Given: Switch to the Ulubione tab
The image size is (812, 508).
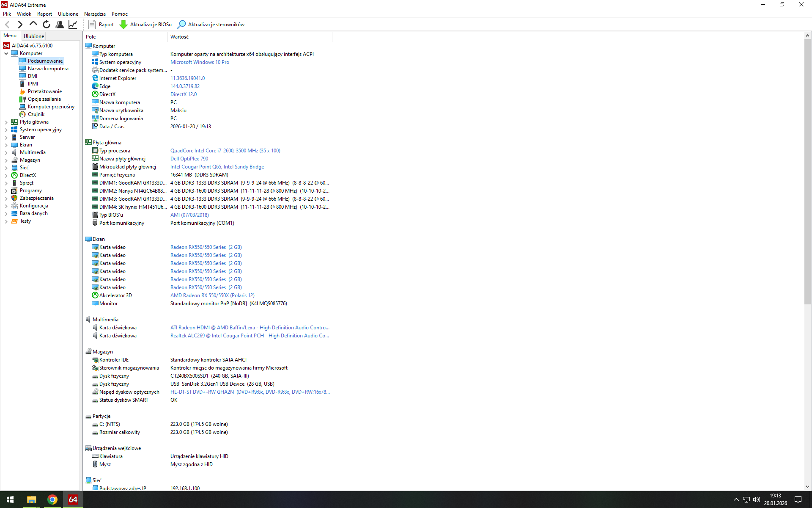Looking at the screenshot, I should pos(34,36).
